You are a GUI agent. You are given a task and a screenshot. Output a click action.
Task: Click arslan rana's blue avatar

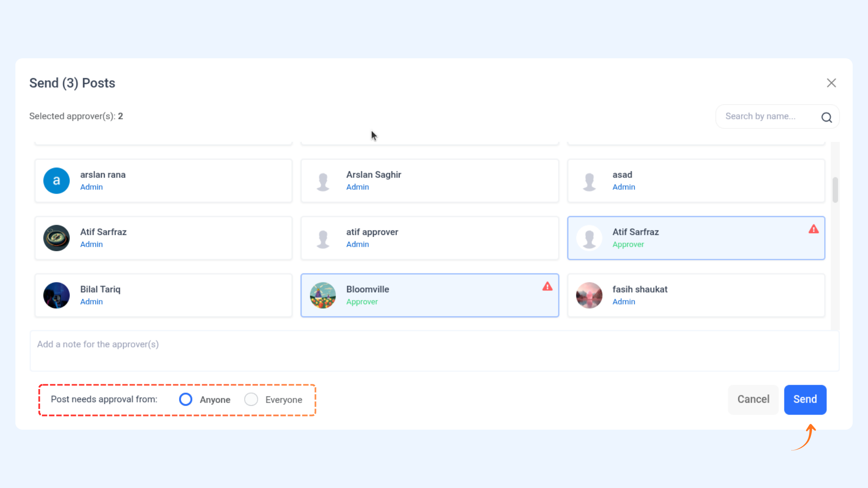57,181
